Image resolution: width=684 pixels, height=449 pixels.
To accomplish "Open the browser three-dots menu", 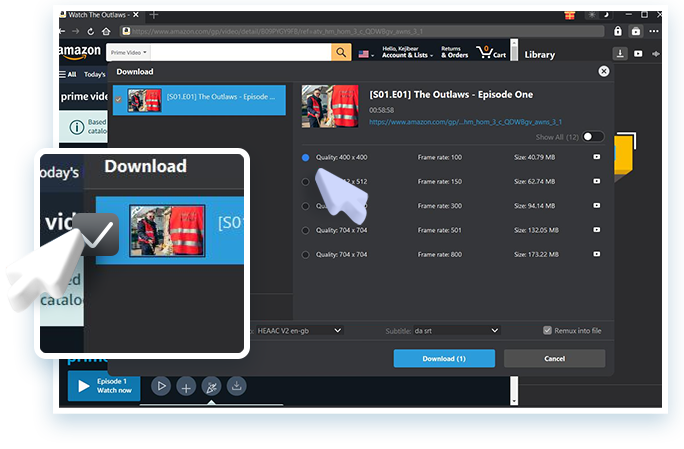I will tap(653, 31).
